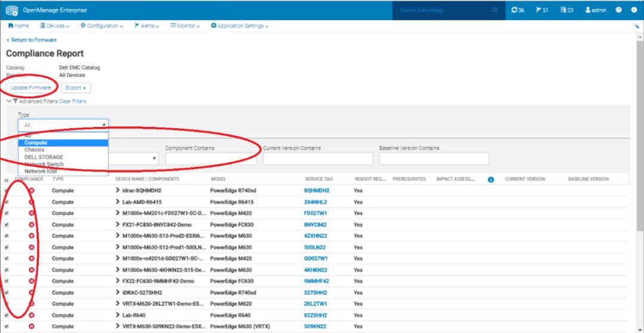
Task: Open the help question mark icon
Action: (x=618, y=10)
